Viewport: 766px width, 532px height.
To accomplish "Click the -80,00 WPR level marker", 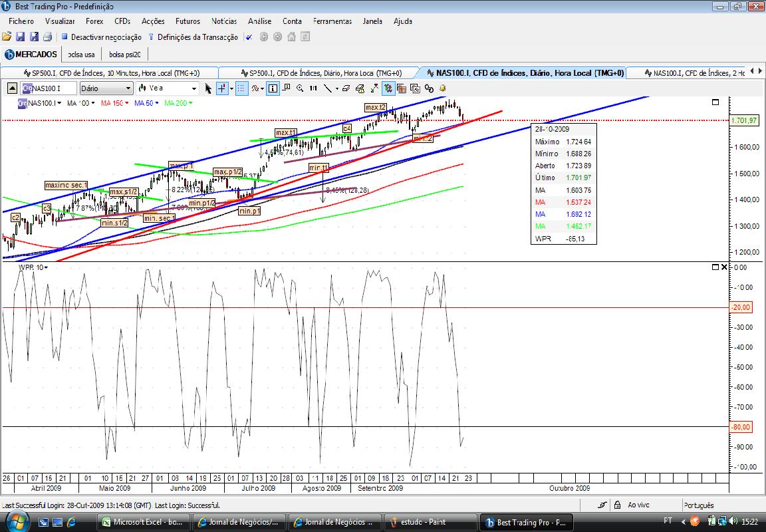I will 741,427.
